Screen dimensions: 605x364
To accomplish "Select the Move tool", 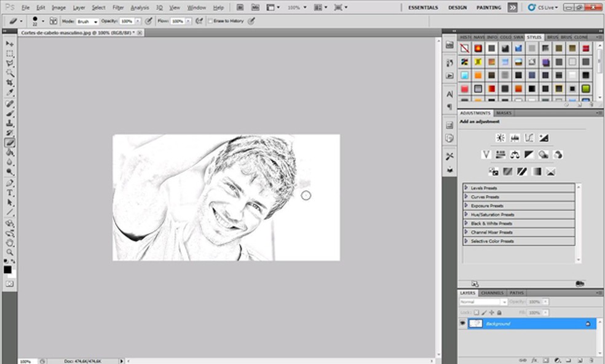I will [x=10, y=44].
